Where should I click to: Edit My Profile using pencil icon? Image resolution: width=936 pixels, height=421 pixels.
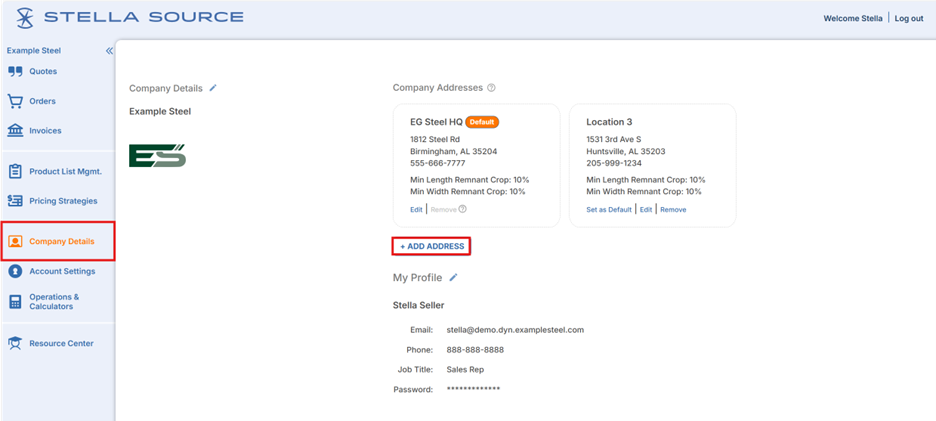click(453, 278)
